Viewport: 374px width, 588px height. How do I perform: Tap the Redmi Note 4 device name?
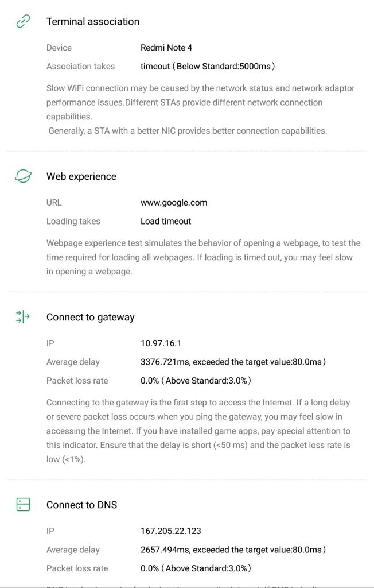point(166,48)
